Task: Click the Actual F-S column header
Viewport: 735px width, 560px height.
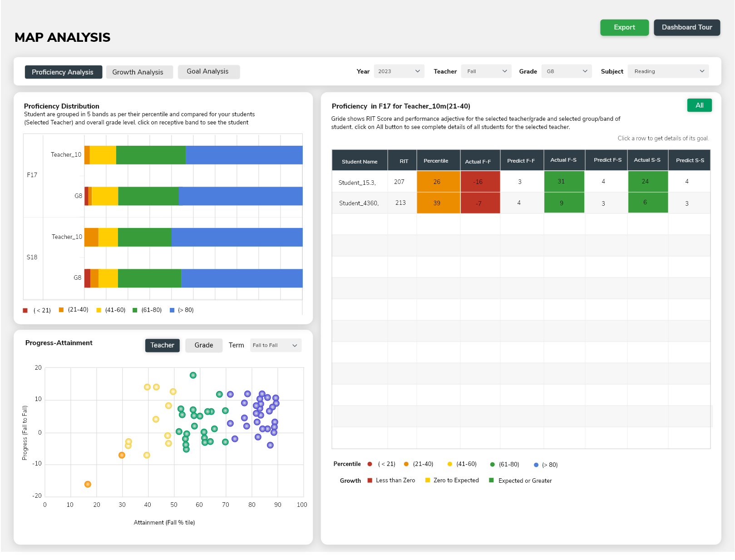Action: (x=563, y=160)
